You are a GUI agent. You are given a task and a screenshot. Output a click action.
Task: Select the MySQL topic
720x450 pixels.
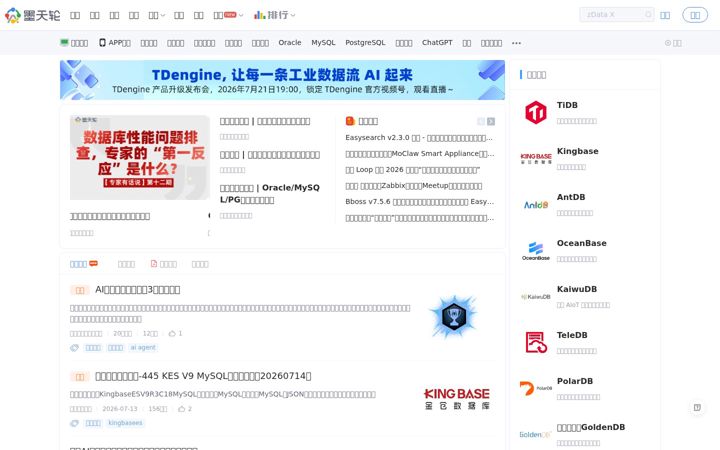pos(323,42)
